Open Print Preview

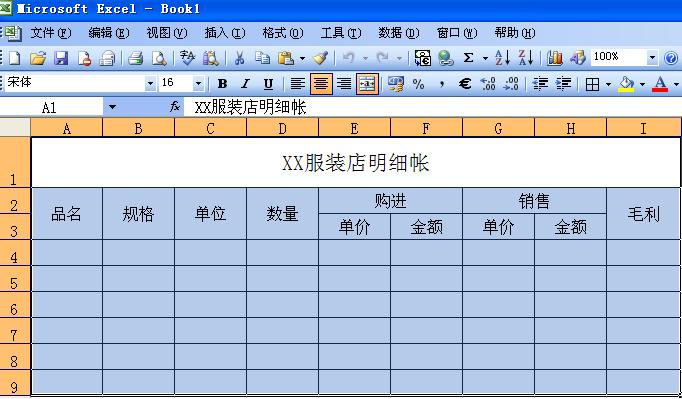coord(159,58)
